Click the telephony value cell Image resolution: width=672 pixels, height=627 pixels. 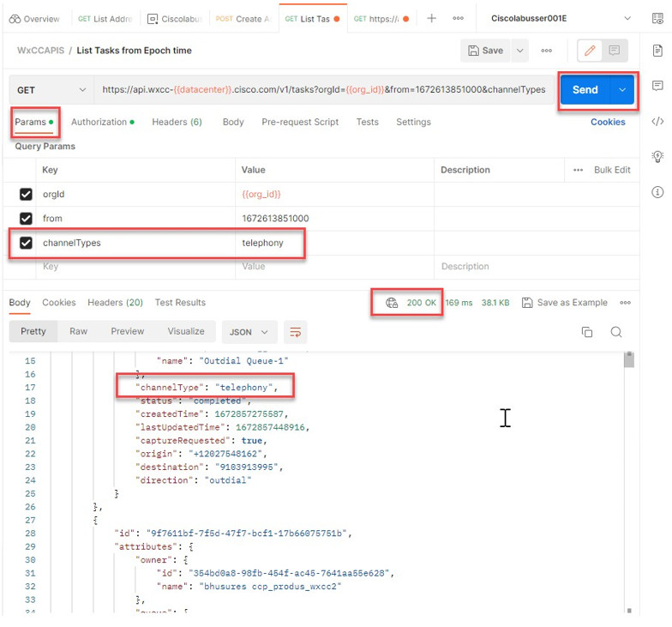click(334, 244)
